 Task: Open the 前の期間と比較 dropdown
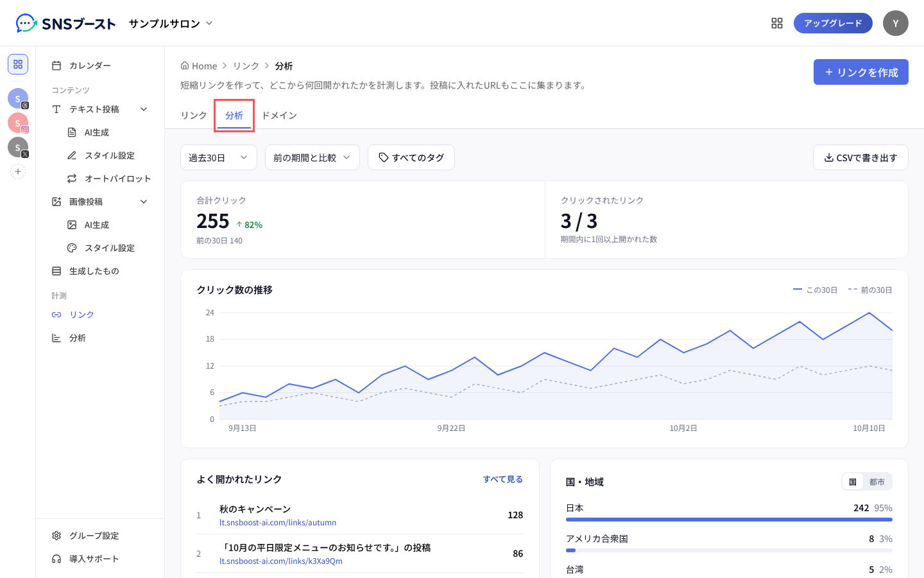click(x=312, y=157)
